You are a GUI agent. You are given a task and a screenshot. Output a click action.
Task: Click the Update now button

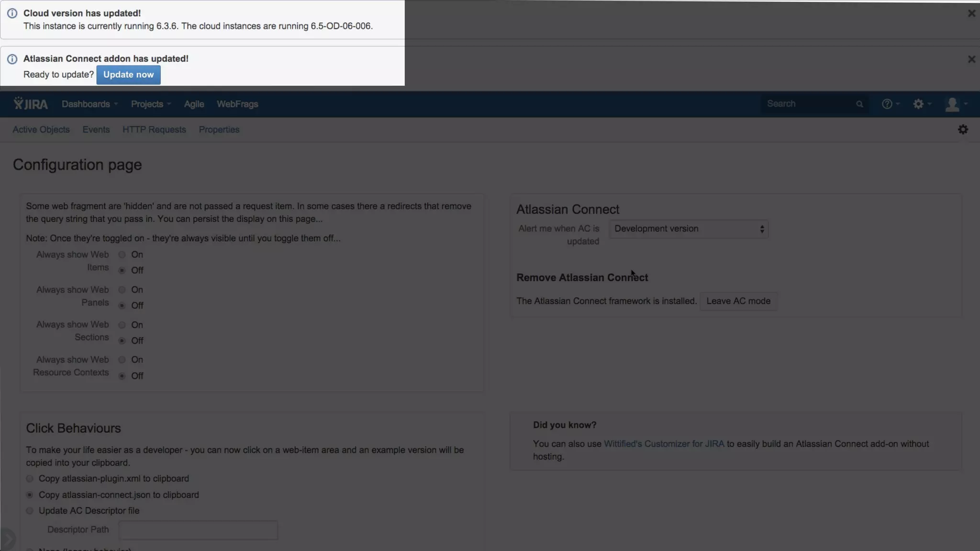pos(128,75)
